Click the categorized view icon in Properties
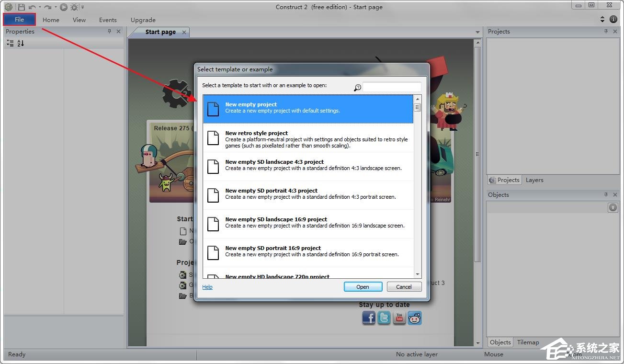624x364 pixels. [x=10, y=43]
